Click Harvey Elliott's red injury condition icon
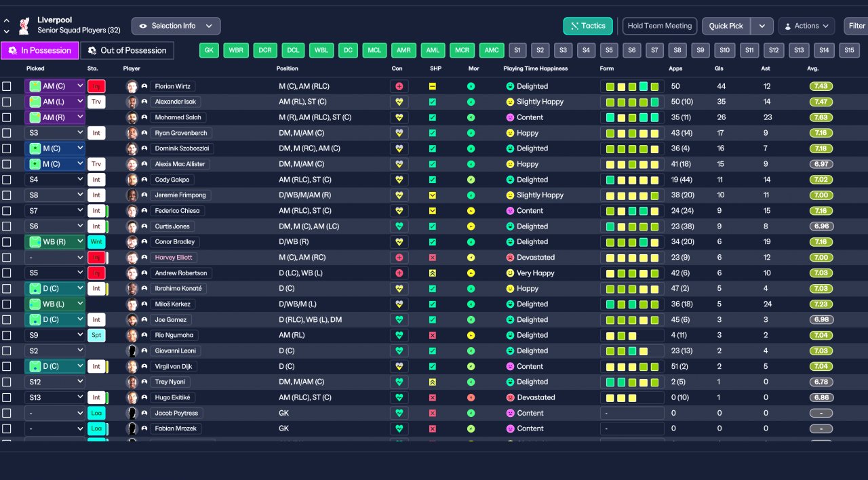 (x=399, y=258)
